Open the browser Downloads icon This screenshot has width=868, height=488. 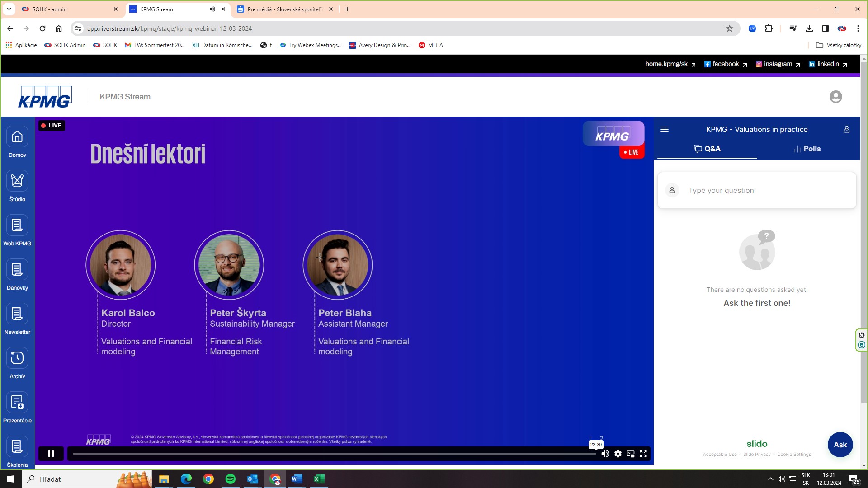[x=809, y=28]
